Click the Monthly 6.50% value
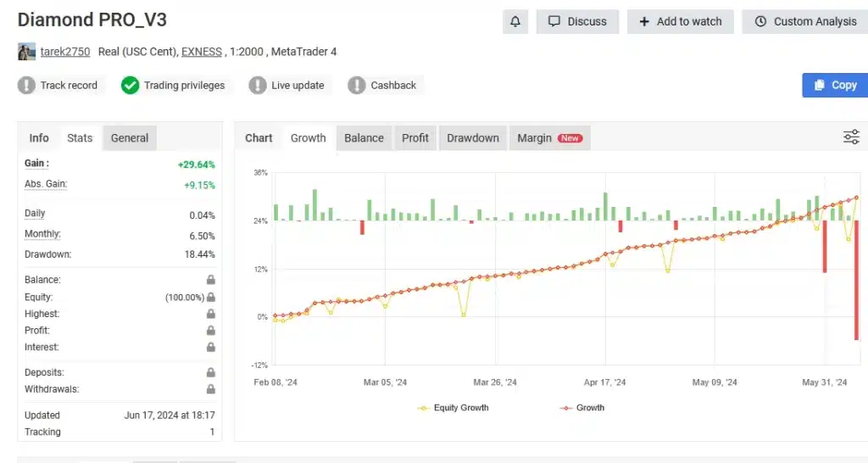Viewport: 868px width, 463px height. 202,236
